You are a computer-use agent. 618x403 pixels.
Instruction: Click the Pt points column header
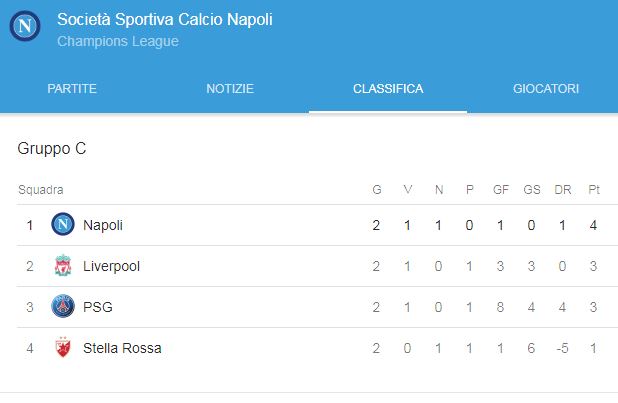594,189
